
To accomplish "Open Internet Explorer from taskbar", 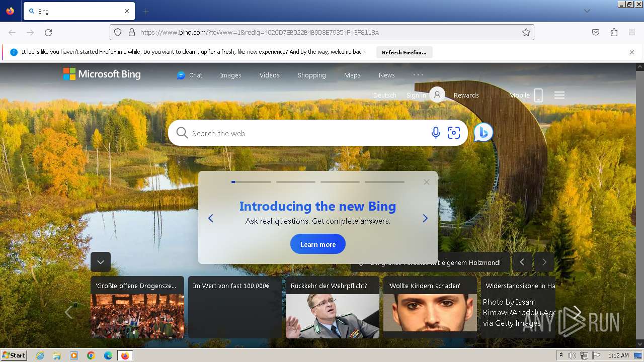I will click(x=40, y=355).
